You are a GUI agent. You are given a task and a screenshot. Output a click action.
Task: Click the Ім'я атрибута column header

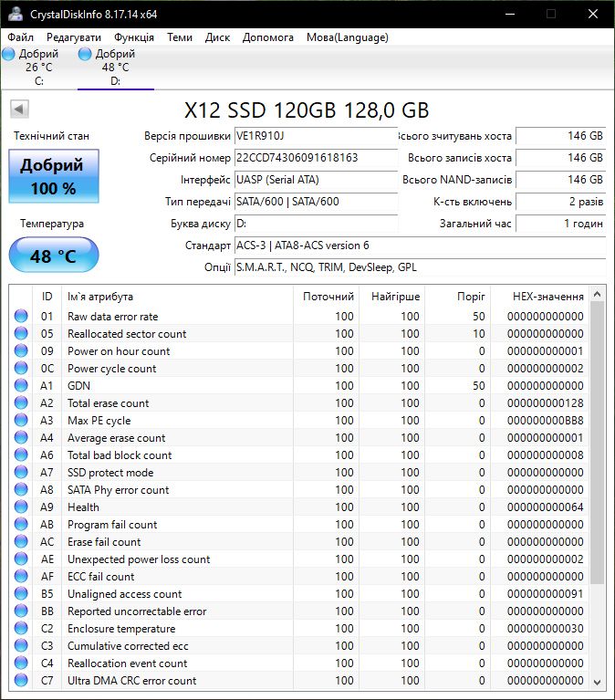coord(177,297)
